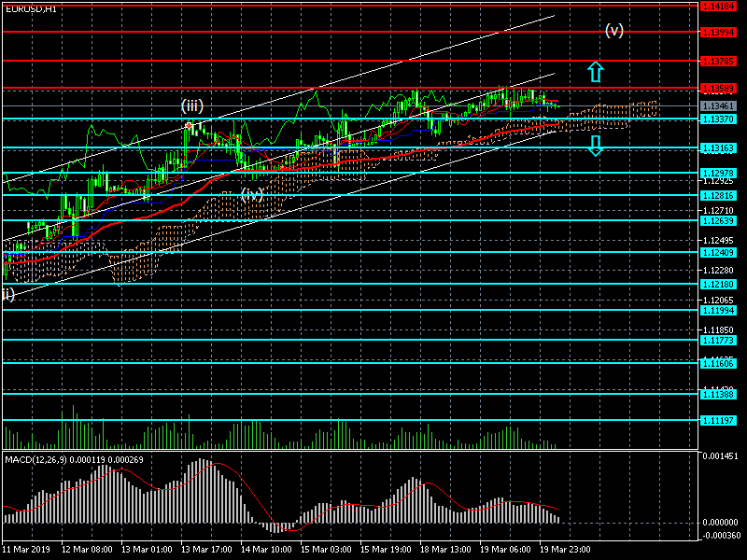The image size is (747, 560).
Task: Click the cyan 1.12816 price level label
Action: [718, 196]
